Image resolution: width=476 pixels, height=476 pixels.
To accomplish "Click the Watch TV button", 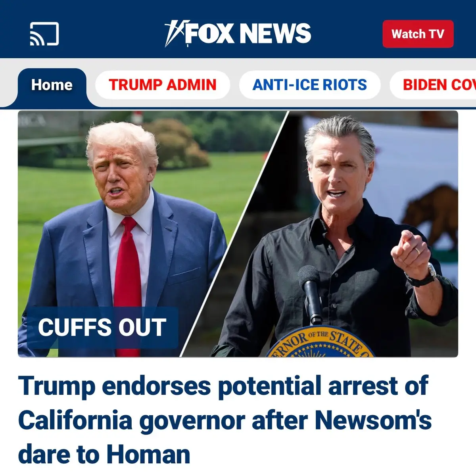I will 418,34.
